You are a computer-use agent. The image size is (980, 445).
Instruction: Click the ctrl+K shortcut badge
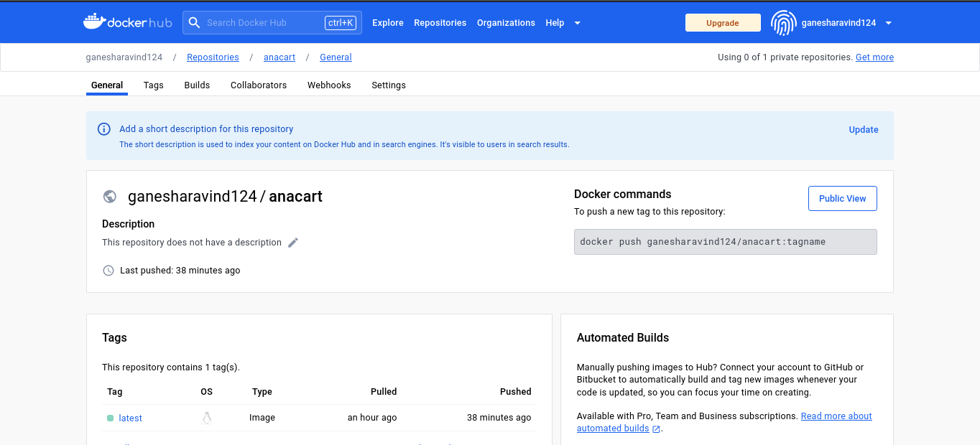coord(341,23)
